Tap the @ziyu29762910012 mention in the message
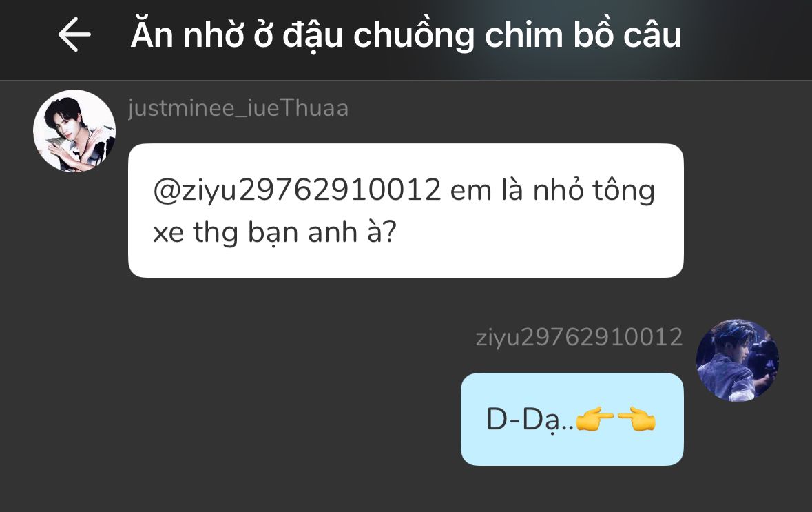 (x=297, y=190)
